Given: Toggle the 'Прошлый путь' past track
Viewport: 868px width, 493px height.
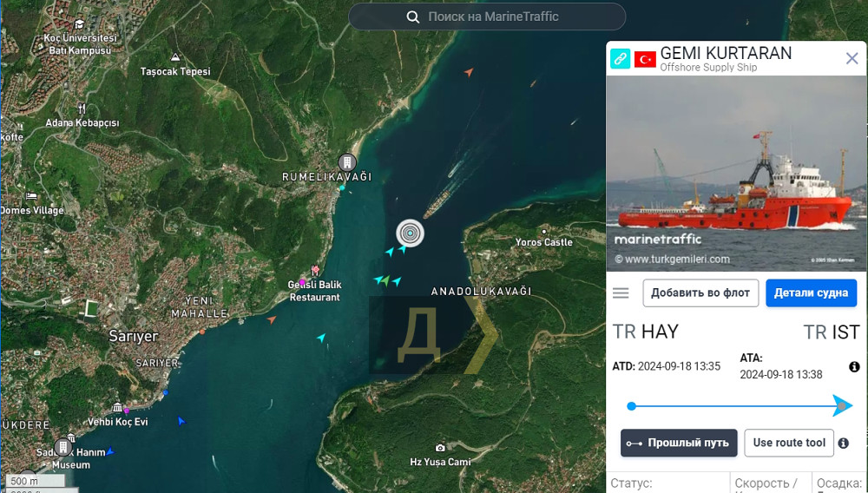Looking at the screenshot, I should click(x=679, y=443).
